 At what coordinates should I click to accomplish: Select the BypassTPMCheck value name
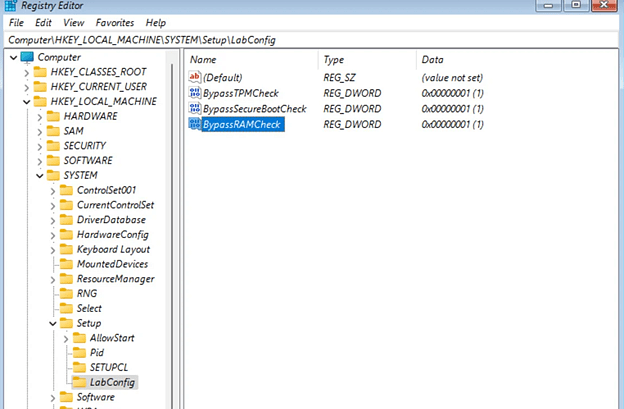tap(241, 93)
